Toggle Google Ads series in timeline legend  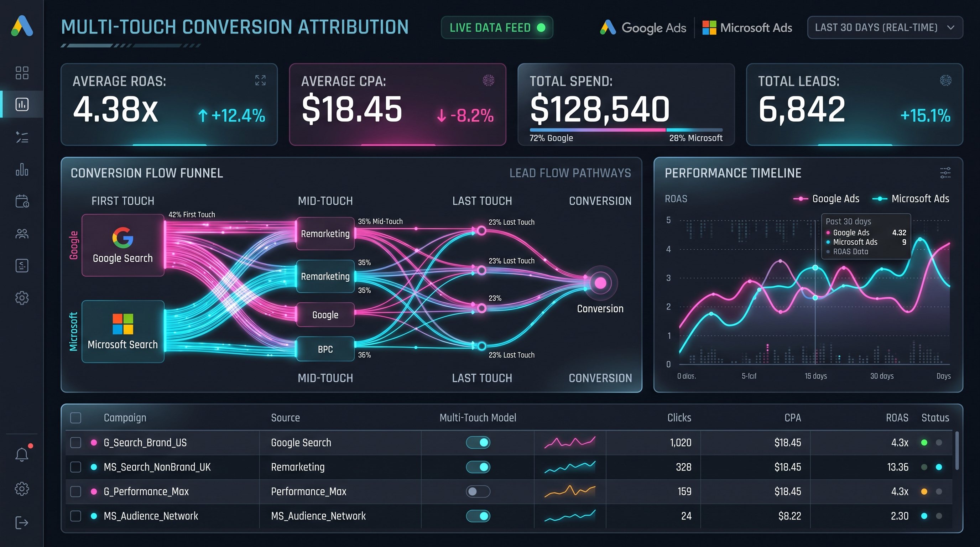pos(826,199)
